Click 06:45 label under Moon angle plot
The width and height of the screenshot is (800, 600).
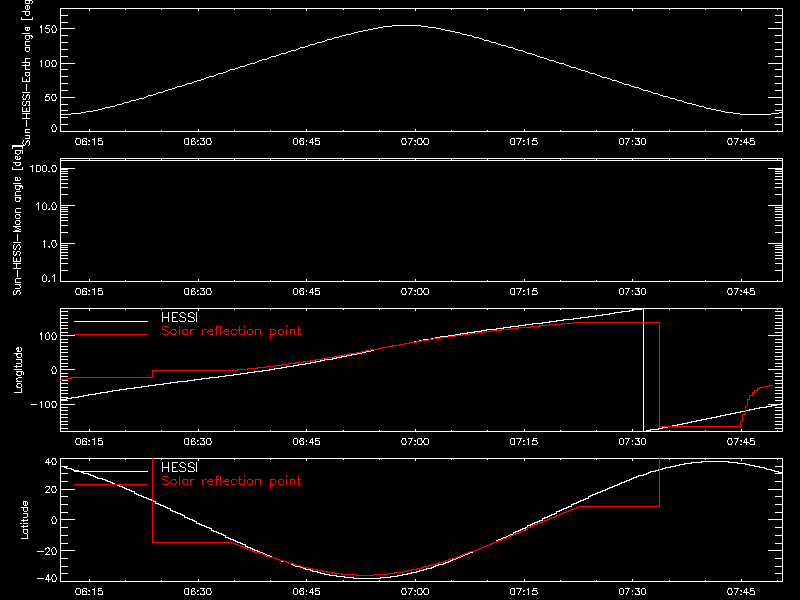pos(307,292)
